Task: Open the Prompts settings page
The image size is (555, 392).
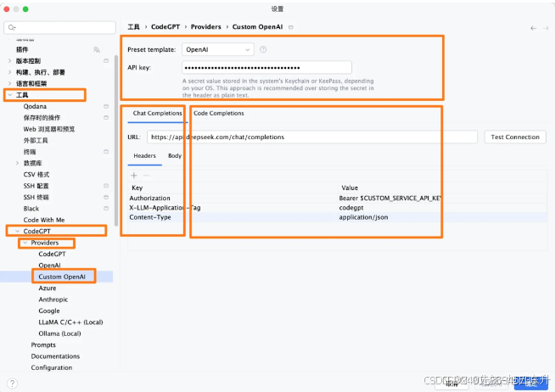Action: point(43,344)
